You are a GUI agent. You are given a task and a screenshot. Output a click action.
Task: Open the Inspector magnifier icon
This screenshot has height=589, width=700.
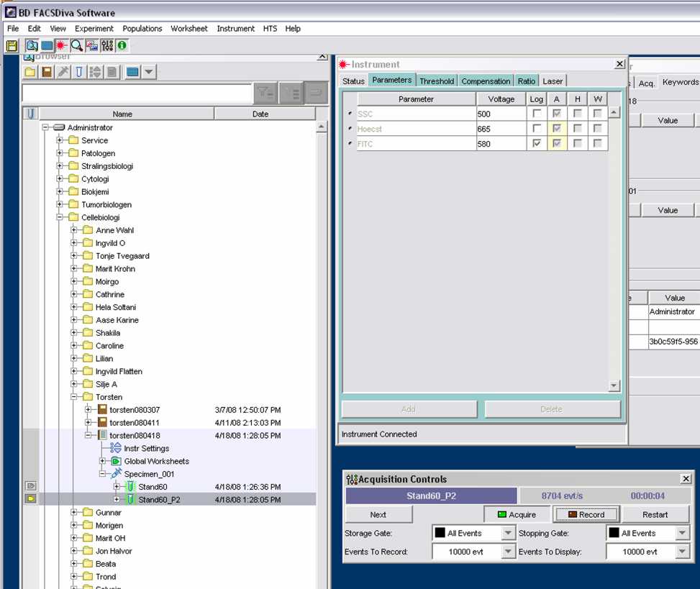[77, 45]
